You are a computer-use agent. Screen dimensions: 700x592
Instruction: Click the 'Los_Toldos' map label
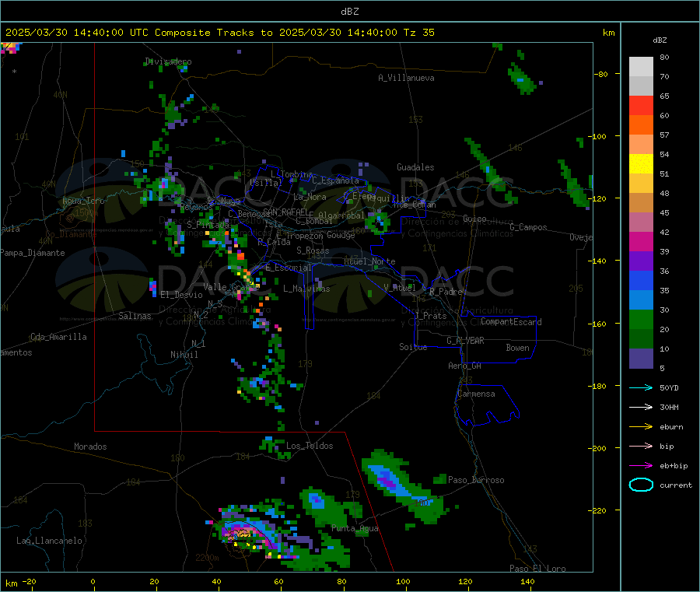(x=310, y=446)
